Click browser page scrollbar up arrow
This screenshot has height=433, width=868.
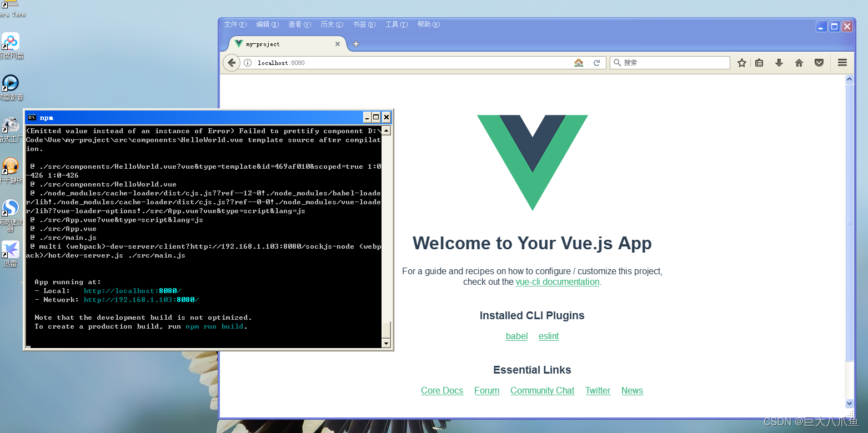[x=849, y=79]
